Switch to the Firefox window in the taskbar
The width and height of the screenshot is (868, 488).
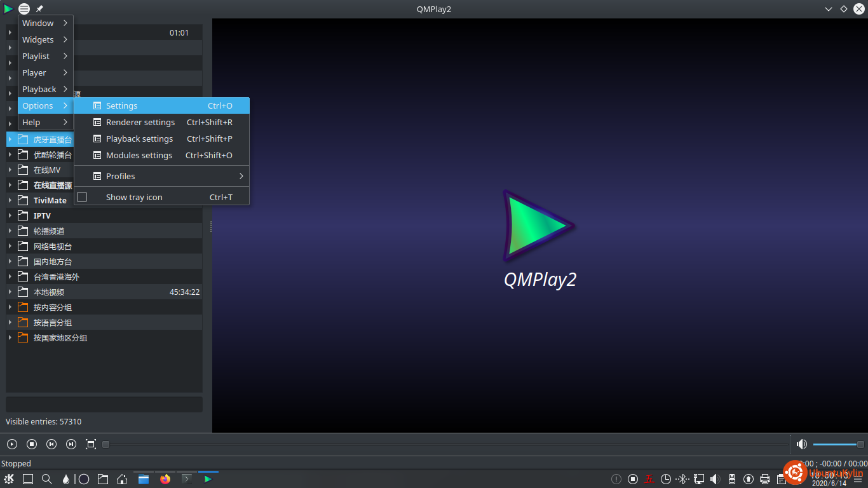click(165, 479)
